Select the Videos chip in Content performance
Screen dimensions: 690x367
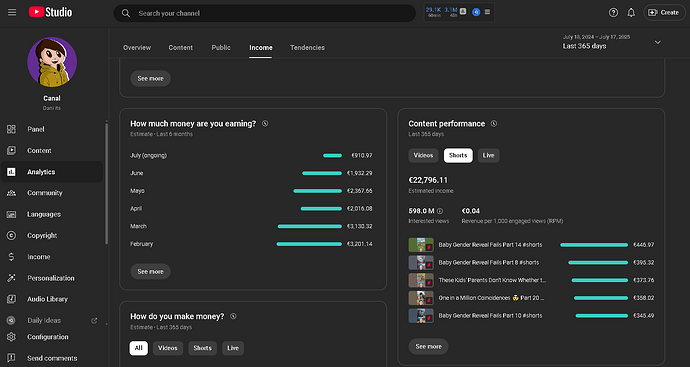423,155
